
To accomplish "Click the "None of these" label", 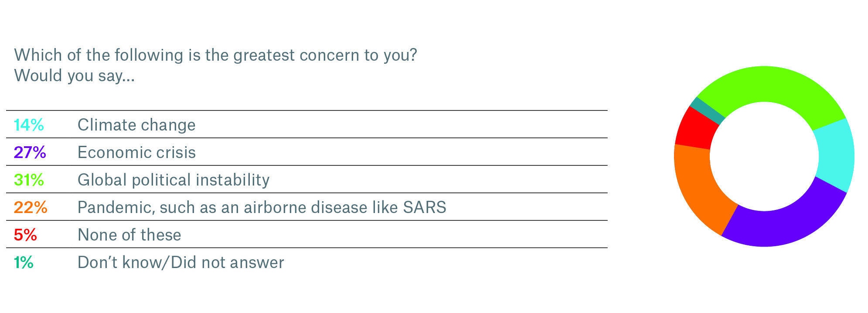I will pyautogui.click(x=129, y=235).
